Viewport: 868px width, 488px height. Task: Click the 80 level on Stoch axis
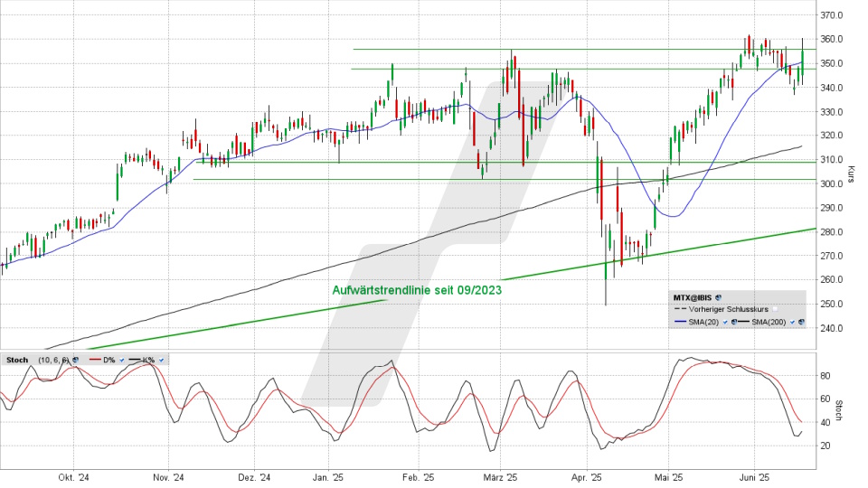coord(825,376)
